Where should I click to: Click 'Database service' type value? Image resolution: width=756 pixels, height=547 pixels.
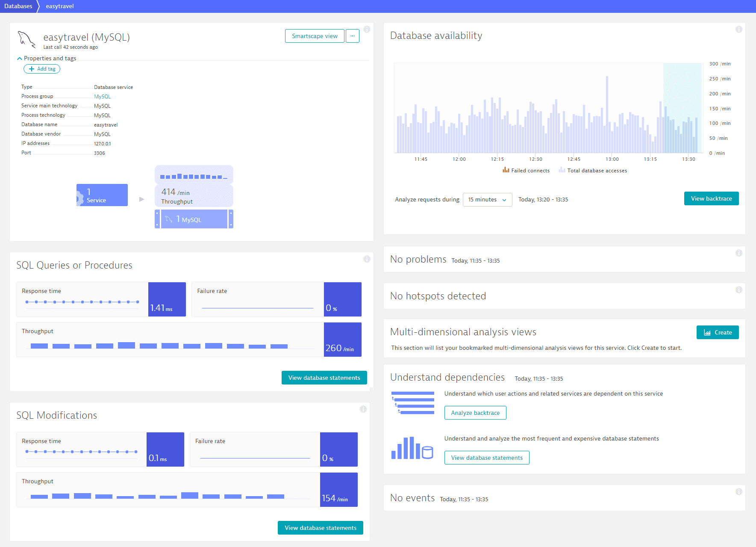tap(113, 87)
